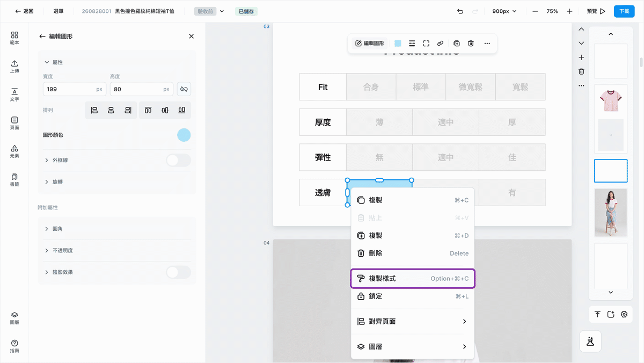Screen dimensions: 644x363
Task: Open the 圖形顏色 shape color swatch
Action: click(184, 135)
